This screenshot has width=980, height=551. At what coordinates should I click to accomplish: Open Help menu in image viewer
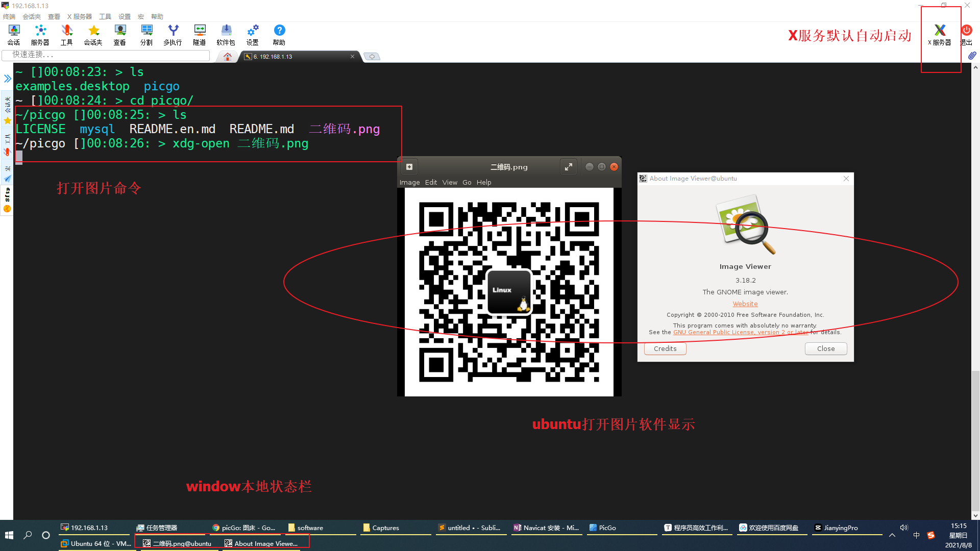[484, 182]
